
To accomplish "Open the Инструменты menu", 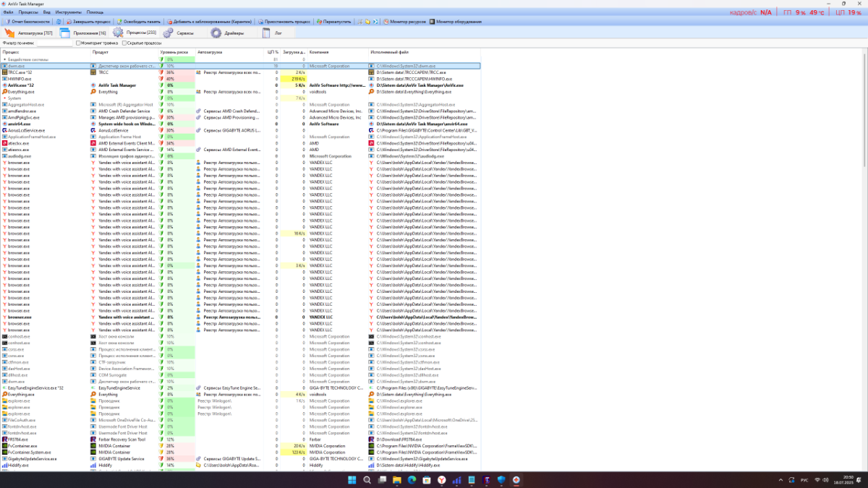I will pyautogui.click(x=68, y=12).
